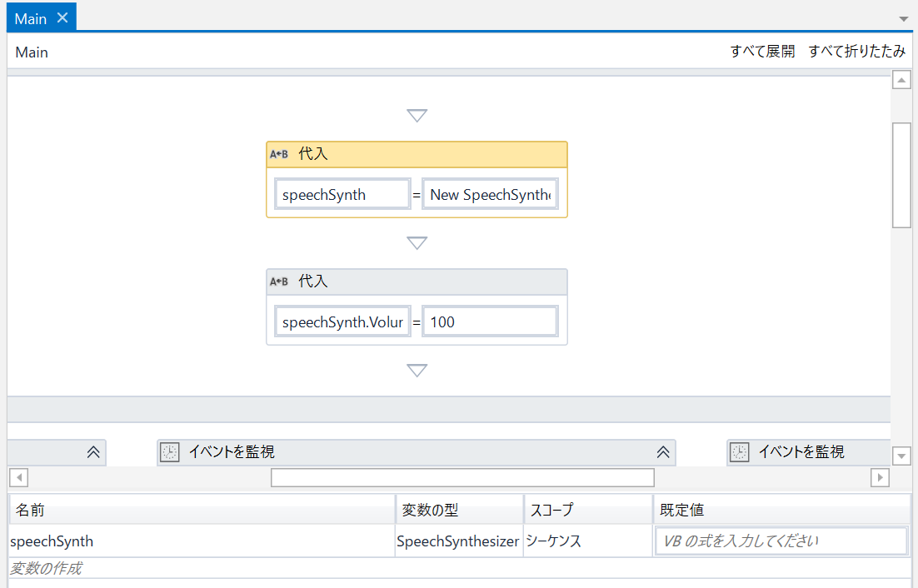Image resolution: width=918 pixels, height=588 pixels.
Task: Open the tab list dropdown arrow
Action: pos(904,18)
